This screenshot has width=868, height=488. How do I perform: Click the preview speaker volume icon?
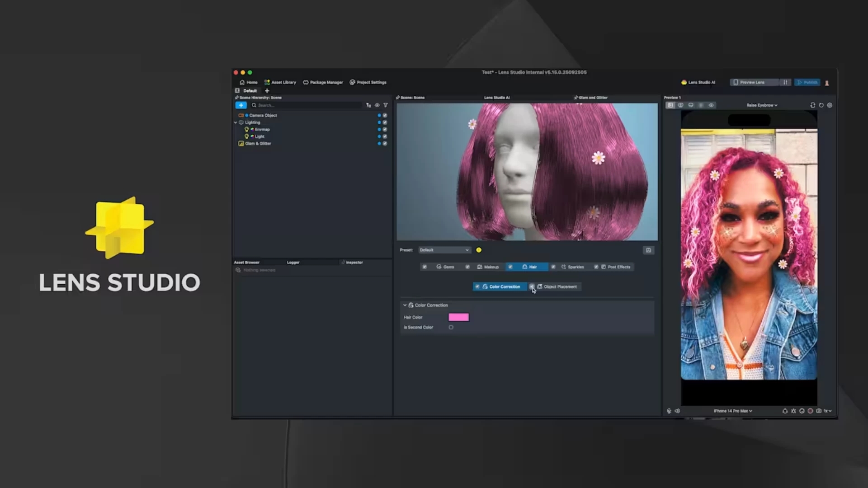click(x=677, y=411)
